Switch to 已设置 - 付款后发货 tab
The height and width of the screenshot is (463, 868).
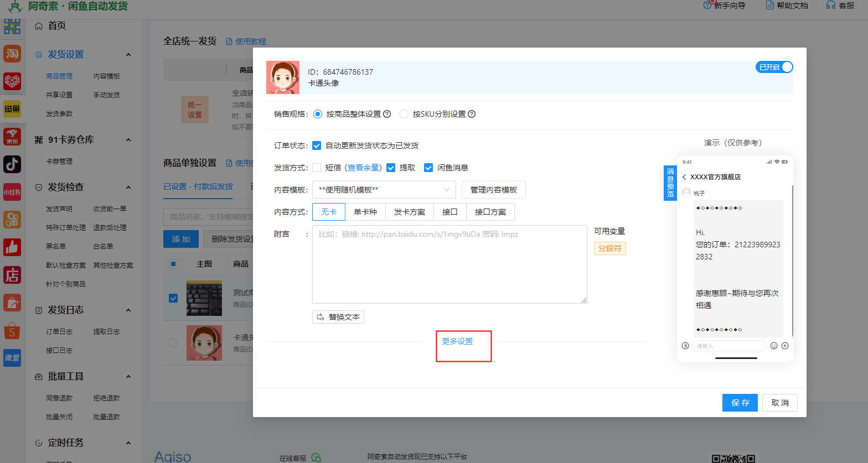[x=198, y=186]
